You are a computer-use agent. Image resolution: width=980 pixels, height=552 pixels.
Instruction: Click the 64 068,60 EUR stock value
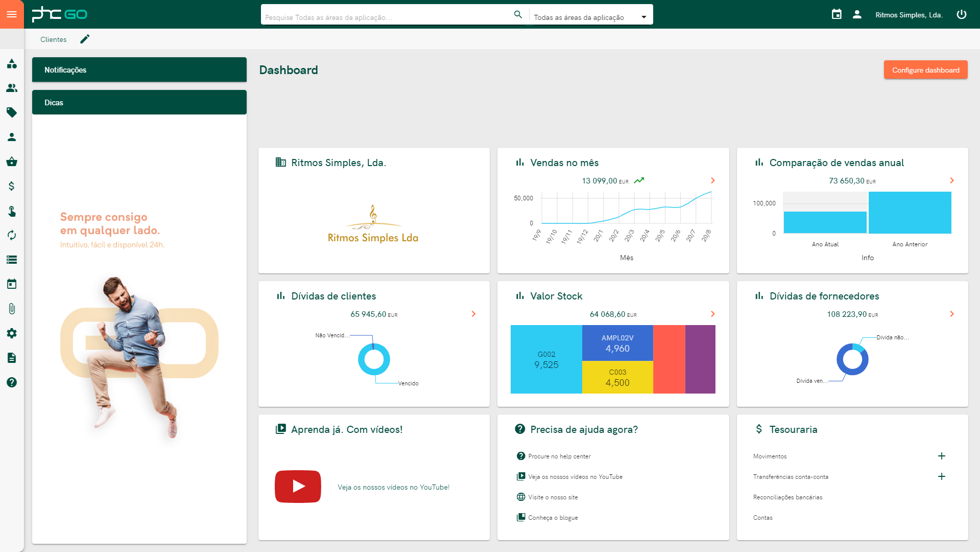pyautogui.click(x=613, y=314)
